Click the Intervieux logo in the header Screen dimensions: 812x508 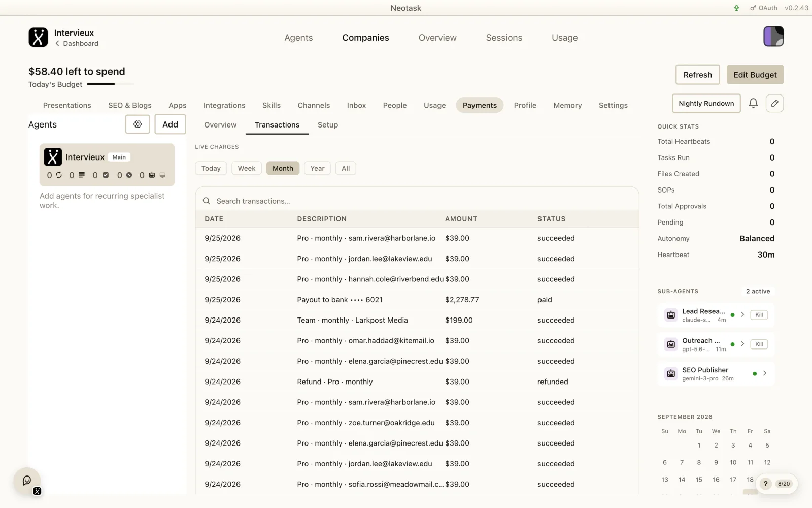point(38,37)
